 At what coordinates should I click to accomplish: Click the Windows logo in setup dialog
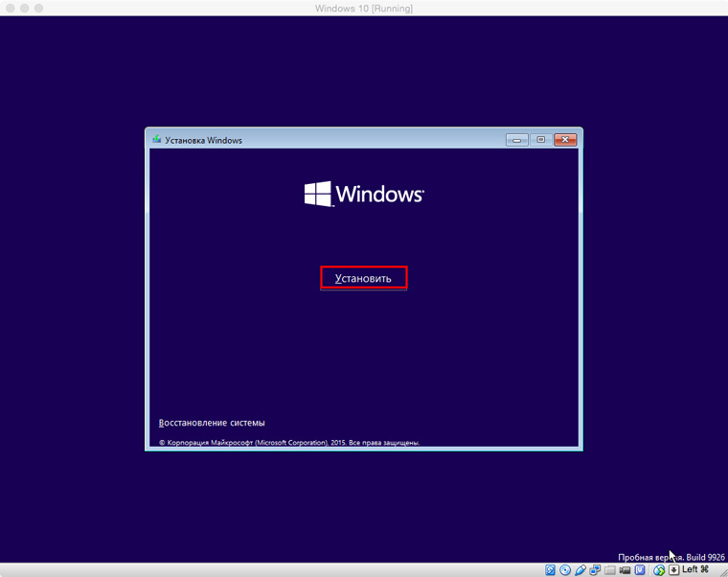(x=364, y=194)
